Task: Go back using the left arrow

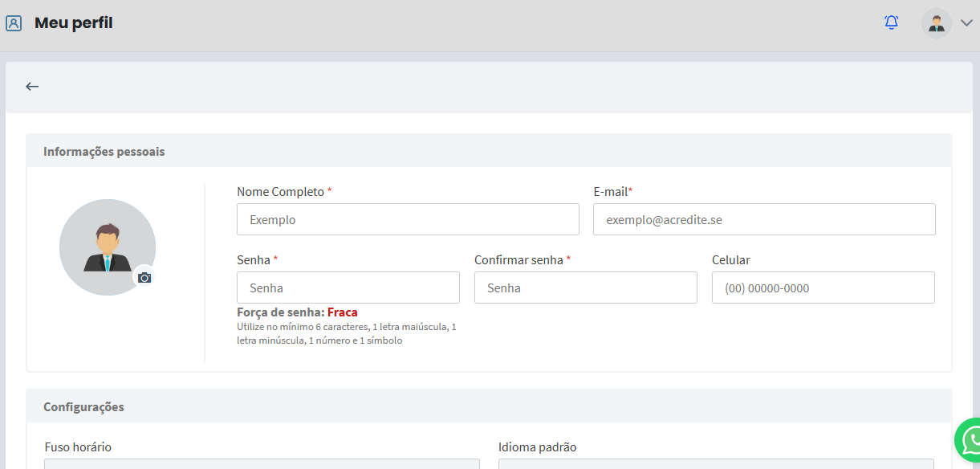Action: (32, 87)
